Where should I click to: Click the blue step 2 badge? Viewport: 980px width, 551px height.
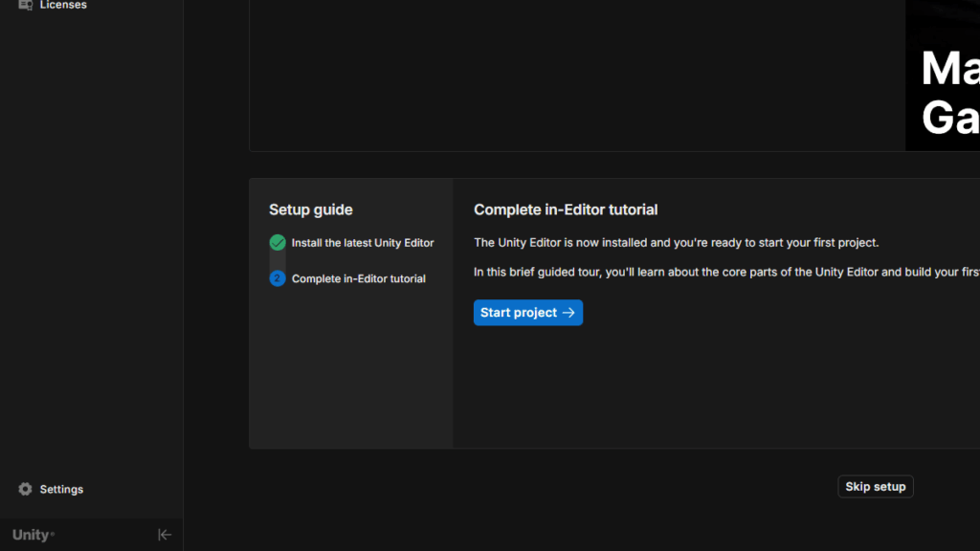(278, 278)
